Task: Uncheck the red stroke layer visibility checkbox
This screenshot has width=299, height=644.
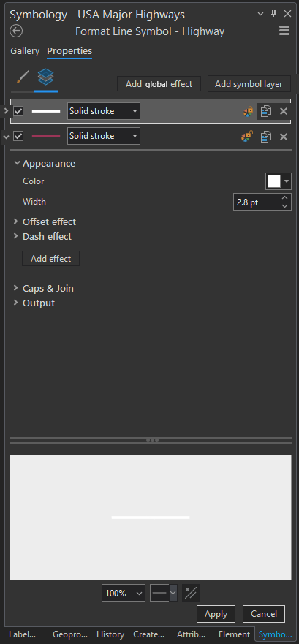Action: (x=18, y=136)
